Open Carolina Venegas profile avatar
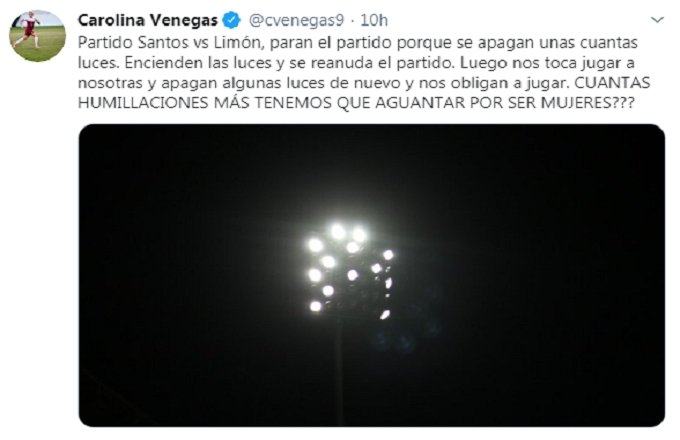The width and height of the screenshot is (680, 440). 38,36
